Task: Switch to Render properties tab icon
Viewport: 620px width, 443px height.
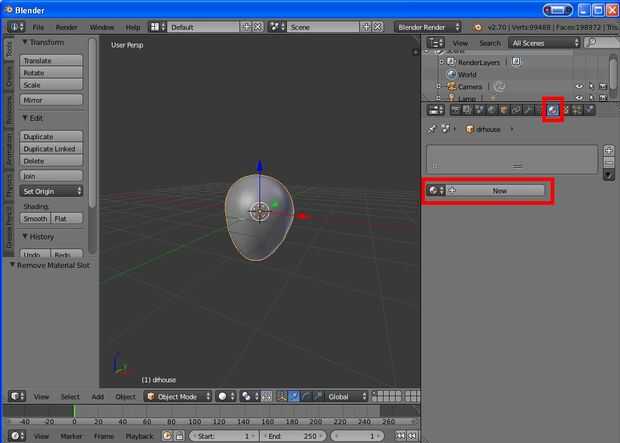Action: point(456,110)
